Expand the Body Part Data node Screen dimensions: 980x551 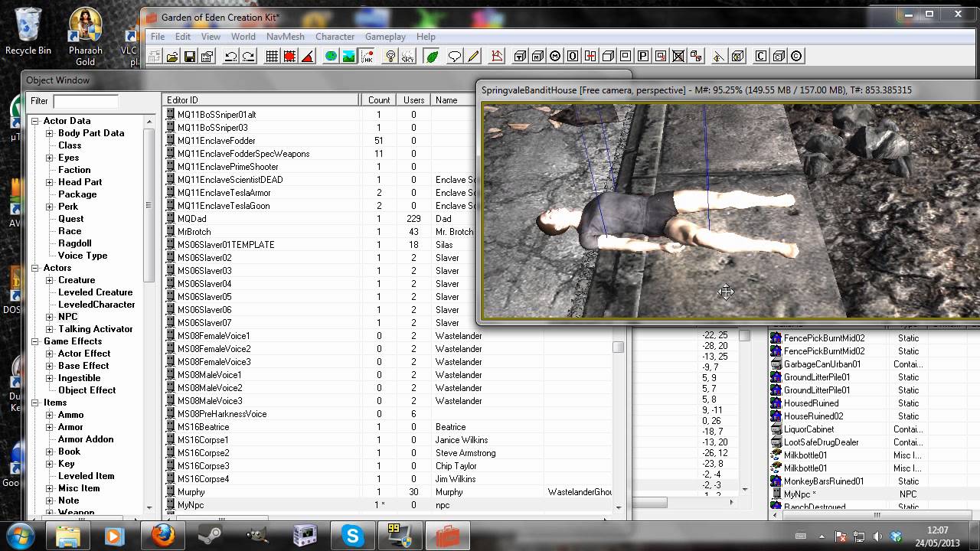(50, 133)
